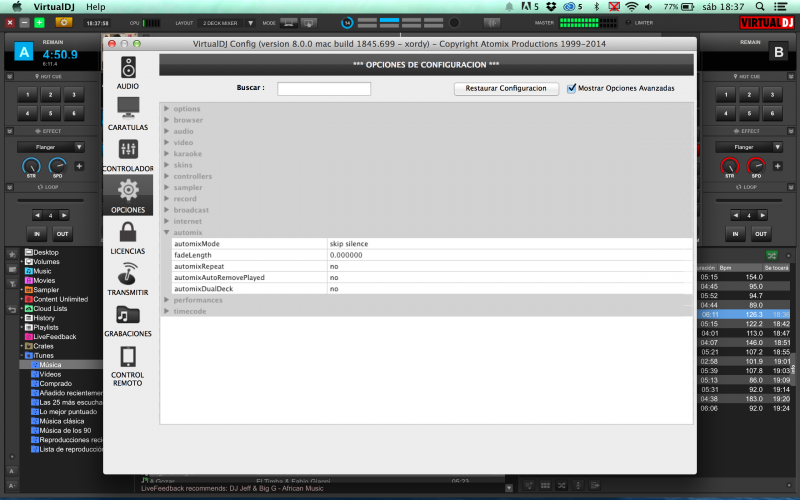Select the Desktop folder in browser
Viewport: 800px width, 500px height.
42,252
